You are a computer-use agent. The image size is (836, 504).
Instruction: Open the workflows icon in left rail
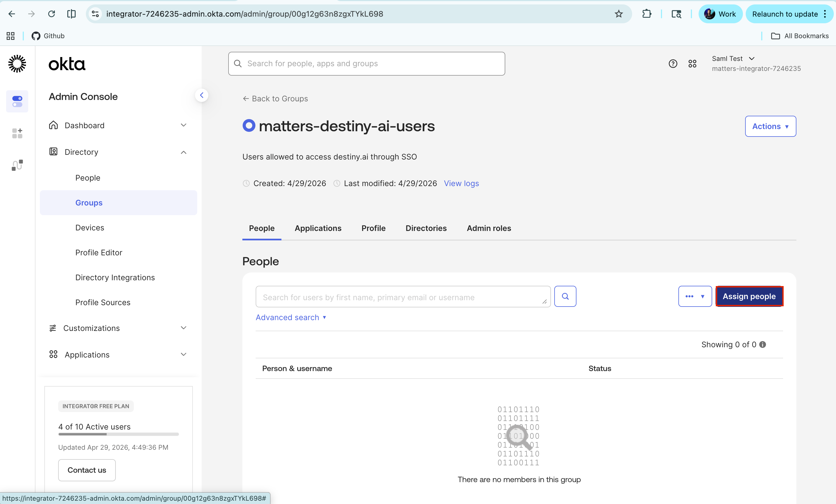17,165
